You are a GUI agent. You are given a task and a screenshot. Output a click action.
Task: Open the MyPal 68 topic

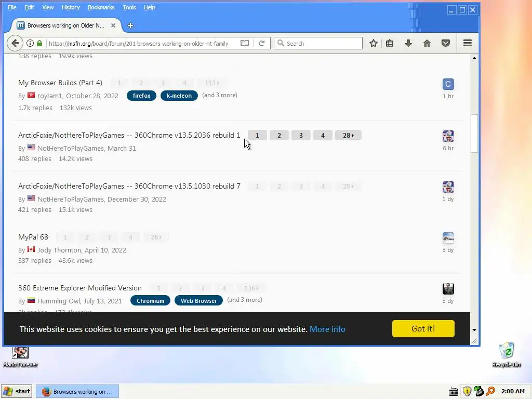33,237
